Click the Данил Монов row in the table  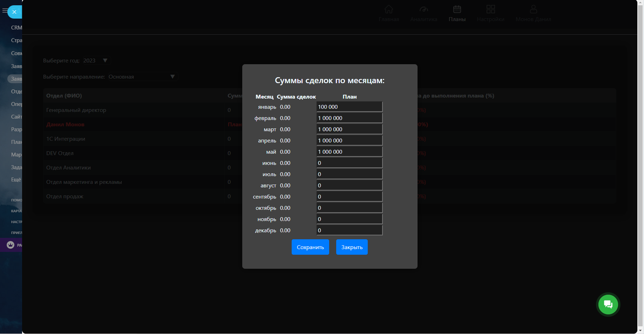[330, 124]
